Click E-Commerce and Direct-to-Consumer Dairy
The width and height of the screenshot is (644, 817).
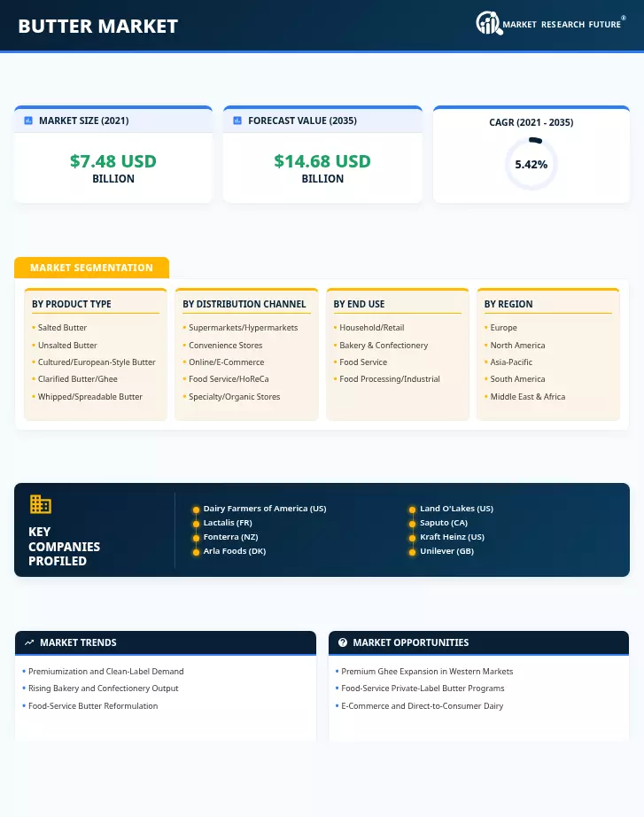[422, 706]
